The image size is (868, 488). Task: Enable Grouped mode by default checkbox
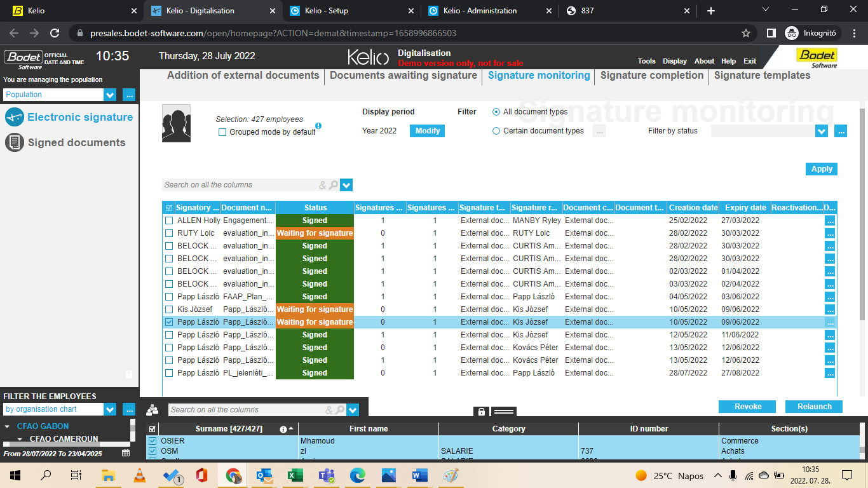pyautogui.click(x=222, y=132)
